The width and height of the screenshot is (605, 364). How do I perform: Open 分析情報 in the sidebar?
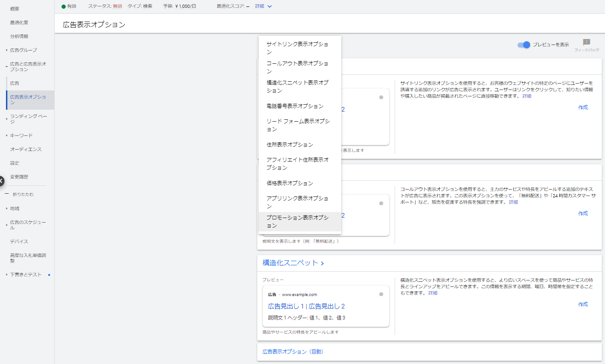19,36
